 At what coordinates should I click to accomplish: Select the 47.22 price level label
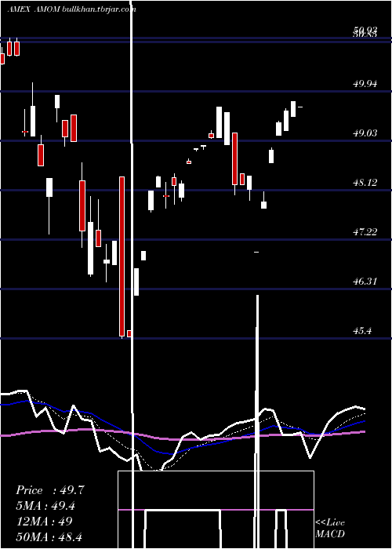tap(365, 232)
